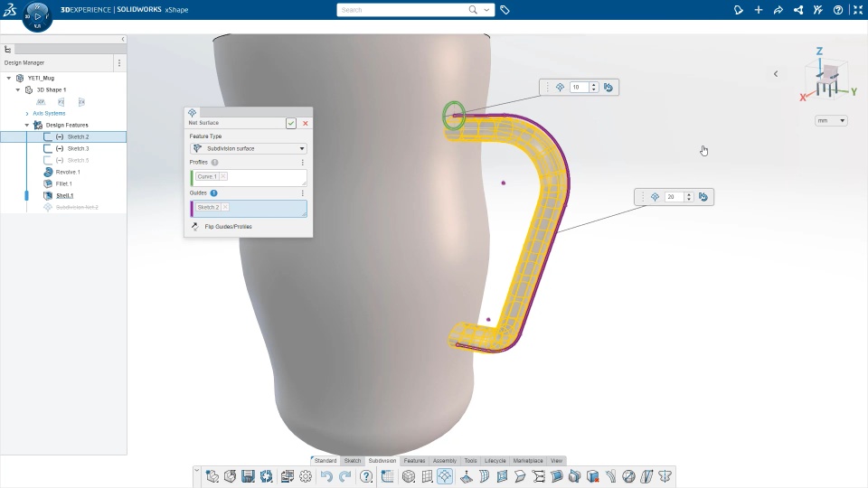Viewport: 868px width, 488px height.
Task: Open Profiles three-dot options
Action: (302, 162)
